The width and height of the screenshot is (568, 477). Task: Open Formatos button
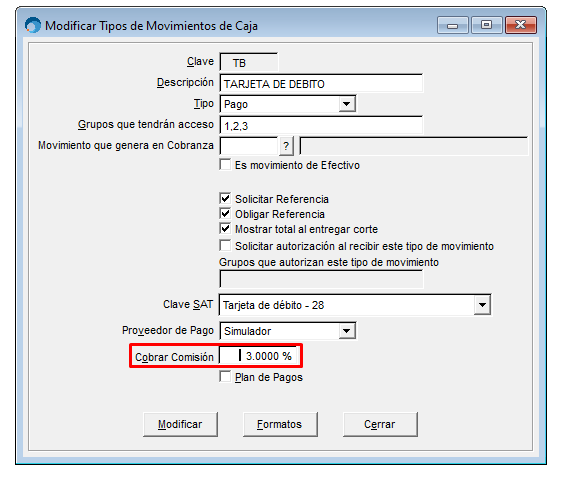pos(280,424)
